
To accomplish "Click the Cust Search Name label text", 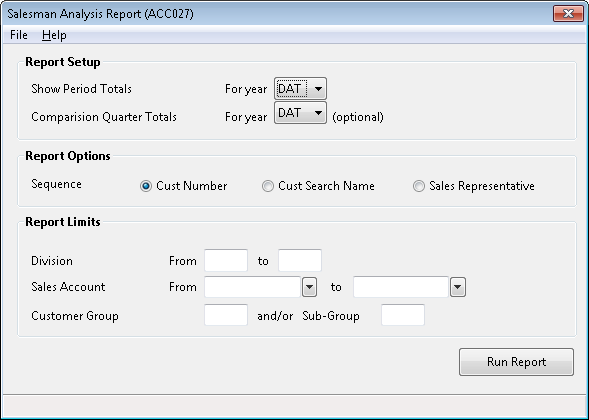I will (326, 186).
